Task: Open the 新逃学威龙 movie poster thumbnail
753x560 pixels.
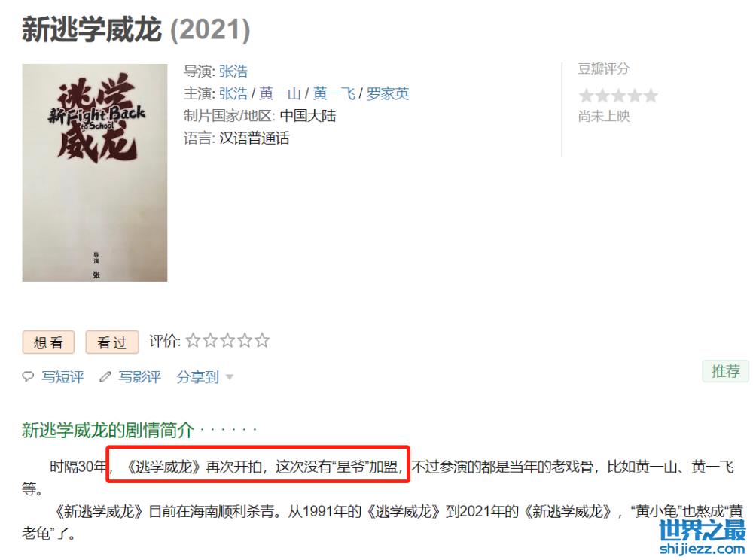Action: pos(95,173)
